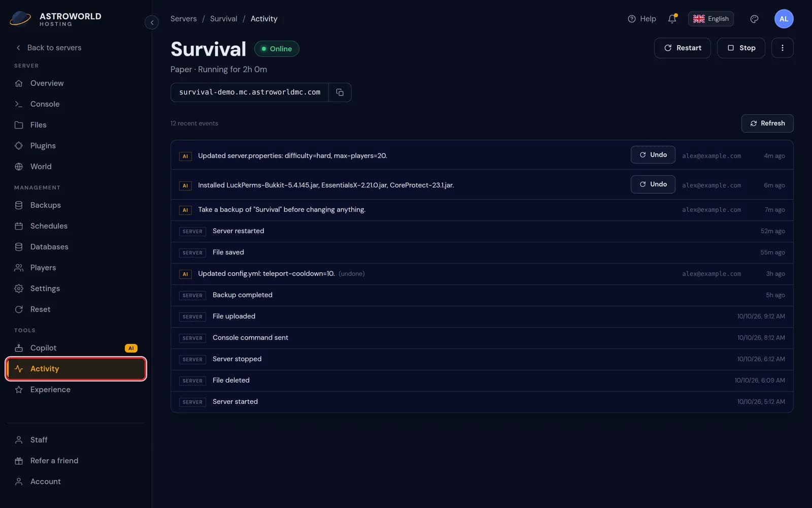Select the 'File deleted' event
The width and height of the screenshot is (812, 508).
pyautogui.click(x=482, y=380)
